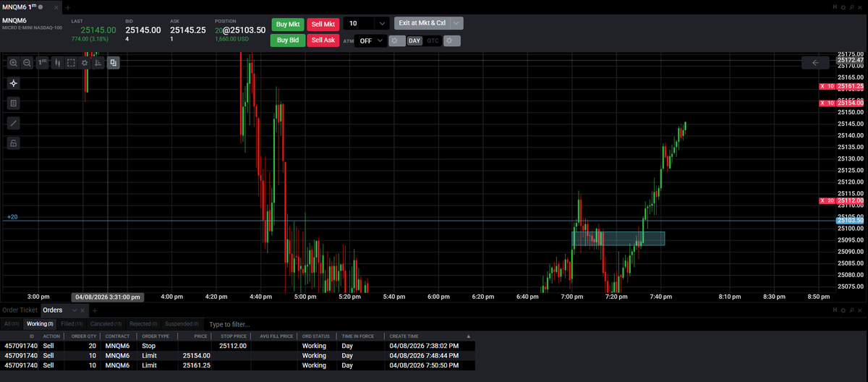Select DAY time in force
Viewport: 868px width, 382px height.
414,41
